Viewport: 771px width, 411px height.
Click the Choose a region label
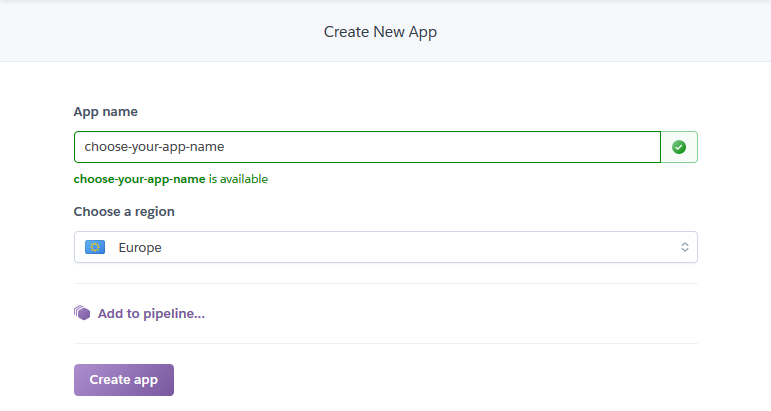pyautogui.click(x=124, y=211)
